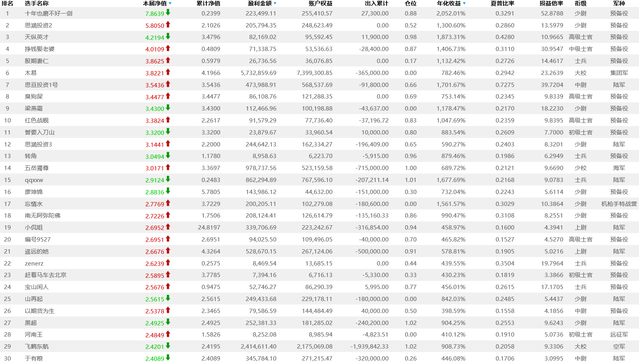Viewport: 639px width, 364px height.
Task: Select Sharpe ratio 0.7275
Action: (505, 85)
